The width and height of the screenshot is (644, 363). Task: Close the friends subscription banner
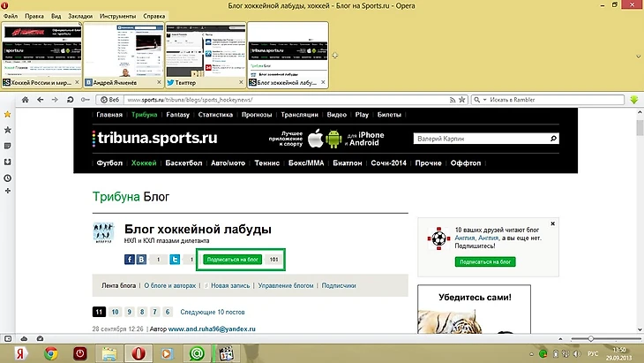(x=553, y=223)
